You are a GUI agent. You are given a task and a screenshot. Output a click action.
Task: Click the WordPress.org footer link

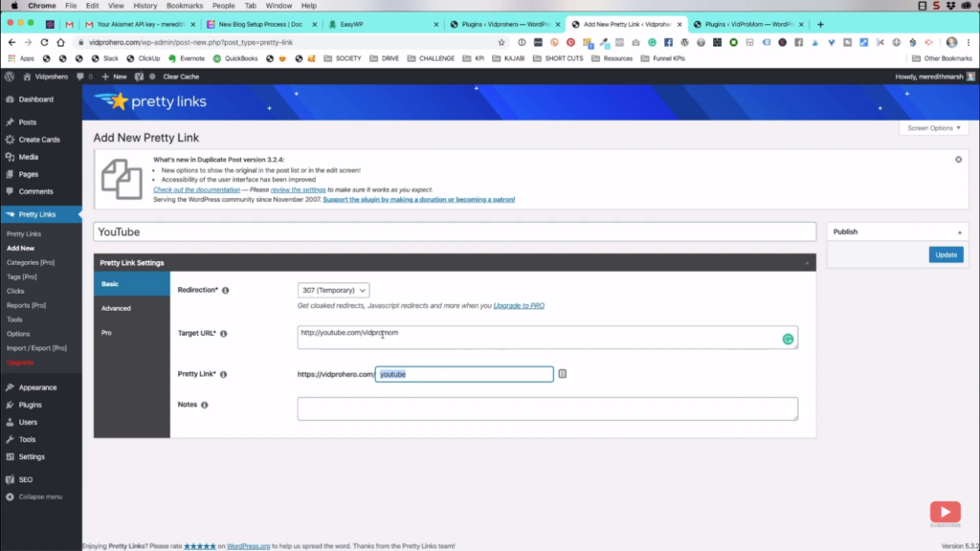[248, 546]
